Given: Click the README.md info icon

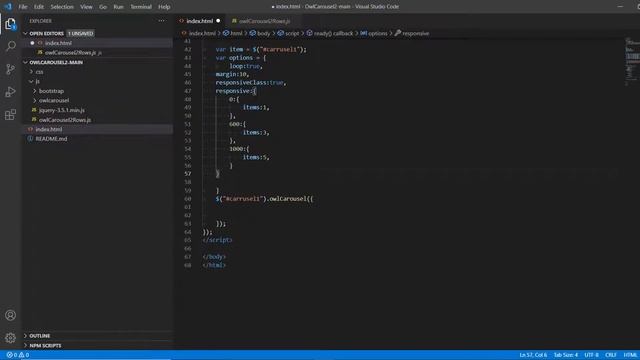Looking at the screenshot, I should pyautogui.click(x=30, y=139).
